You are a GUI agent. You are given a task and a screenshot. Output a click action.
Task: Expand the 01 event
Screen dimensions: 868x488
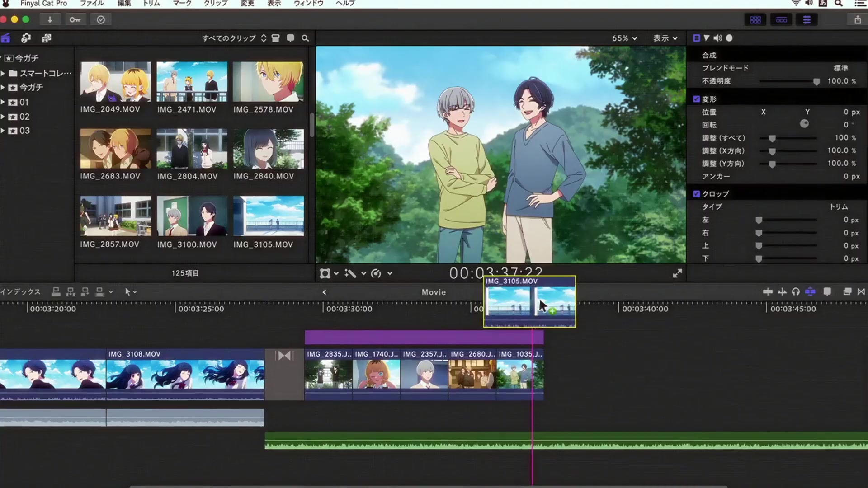(x=3, y=102)
